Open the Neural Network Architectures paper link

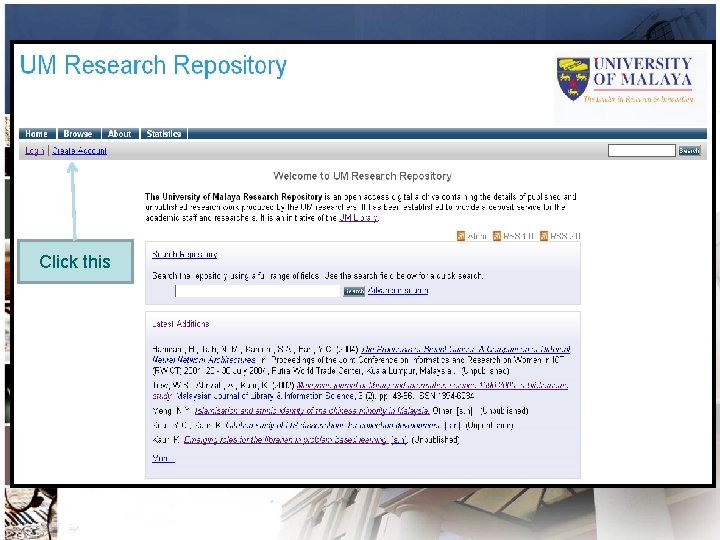(x=465, y=349)
